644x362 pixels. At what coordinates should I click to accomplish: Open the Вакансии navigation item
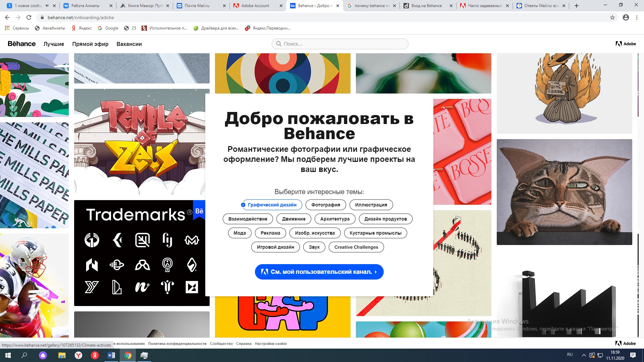[x=129, y=44]
